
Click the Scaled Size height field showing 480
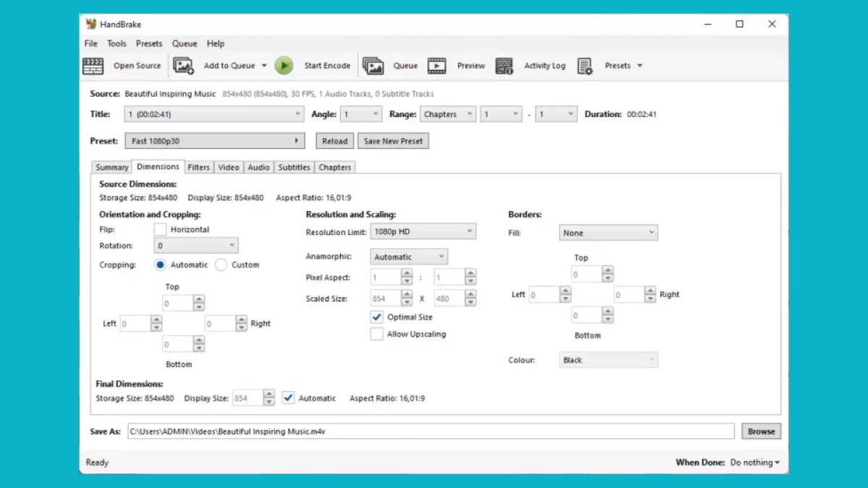point(450,298)
